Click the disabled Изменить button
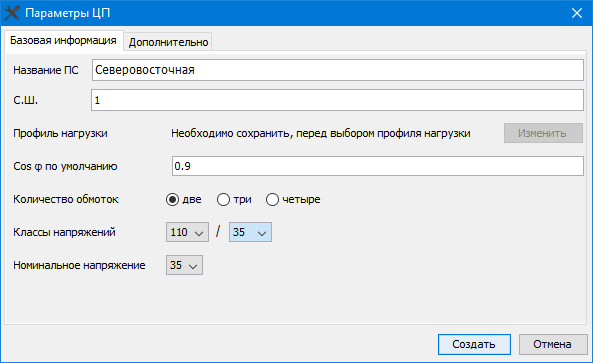This screenshot has width=593, height=363. (x=543, y=133)
